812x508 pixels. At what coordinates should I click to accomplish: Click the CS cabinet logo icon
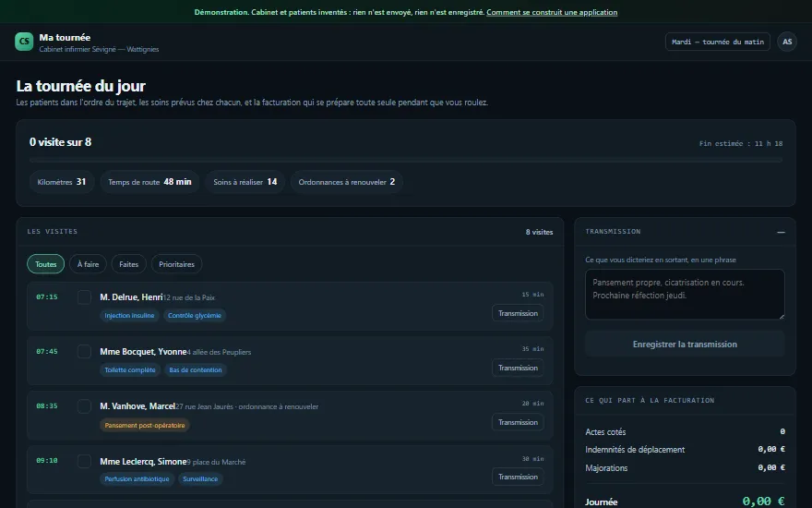click(24, 42)
